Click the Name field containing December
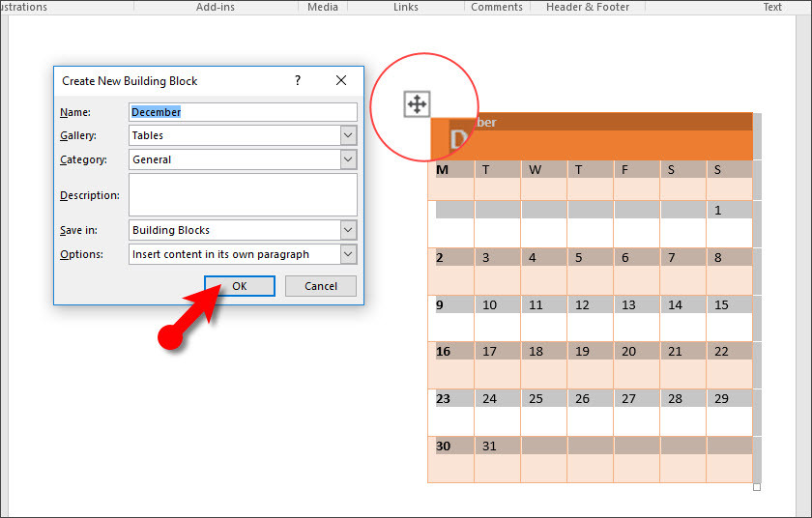This screenshot has width=812, height=518. point(242,112)
